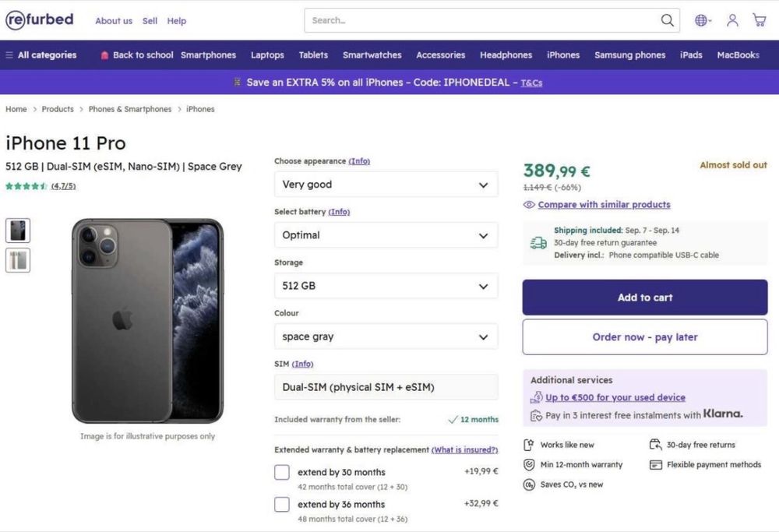Open the Laptops category
This screenshot has height=532, width=779.
pos(267,55)
